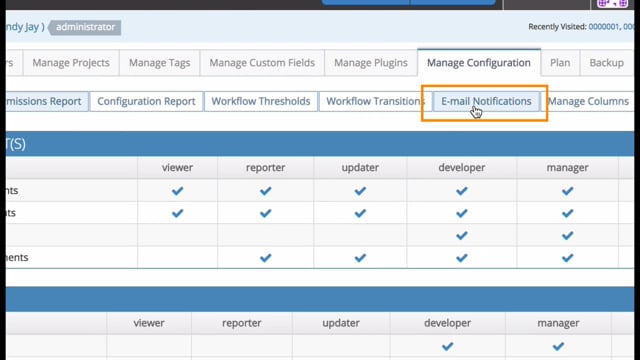Click reporter checkmark in the 'nents' row
This screenshot has height=360, width=640.
pos(265,258)
